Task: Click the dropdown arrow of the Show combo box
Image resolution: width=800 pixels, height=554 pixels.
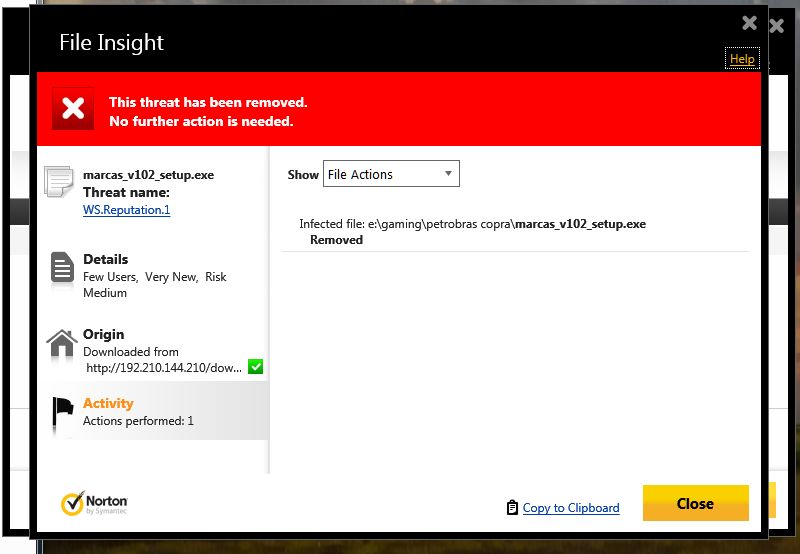Action: [449, 174]
